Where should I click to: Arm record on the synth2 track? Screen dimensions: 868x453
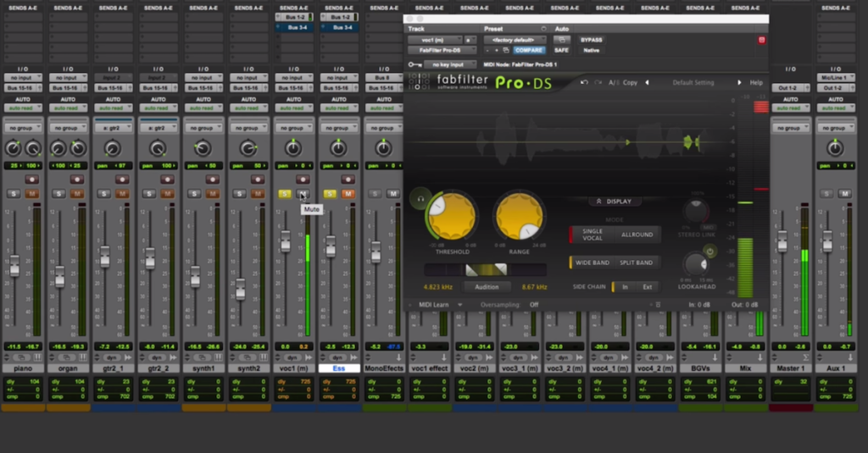[x=258, y=180]
